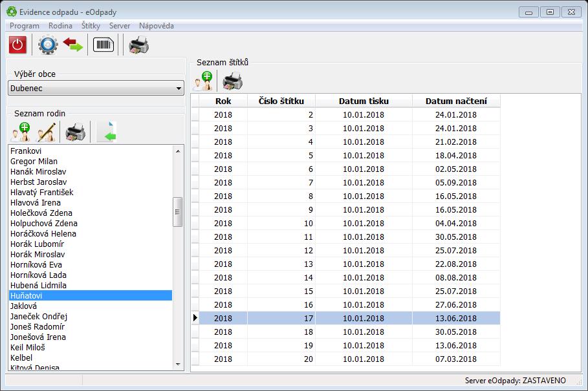The image size is (588, 391).
Task: Click the green arrow import icon
Action: coord(107,132)
